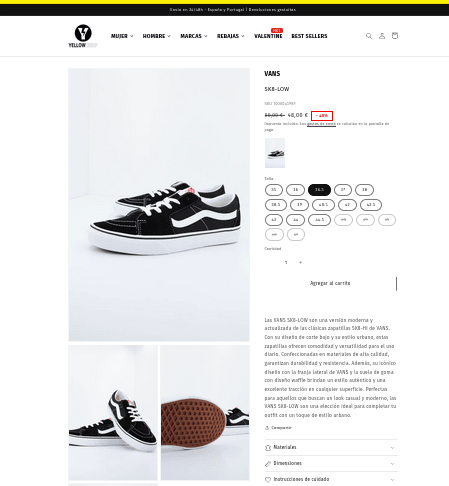
Task: Click the heart icon beside Instrucciones de cuidado
Action: click(268, 480)
